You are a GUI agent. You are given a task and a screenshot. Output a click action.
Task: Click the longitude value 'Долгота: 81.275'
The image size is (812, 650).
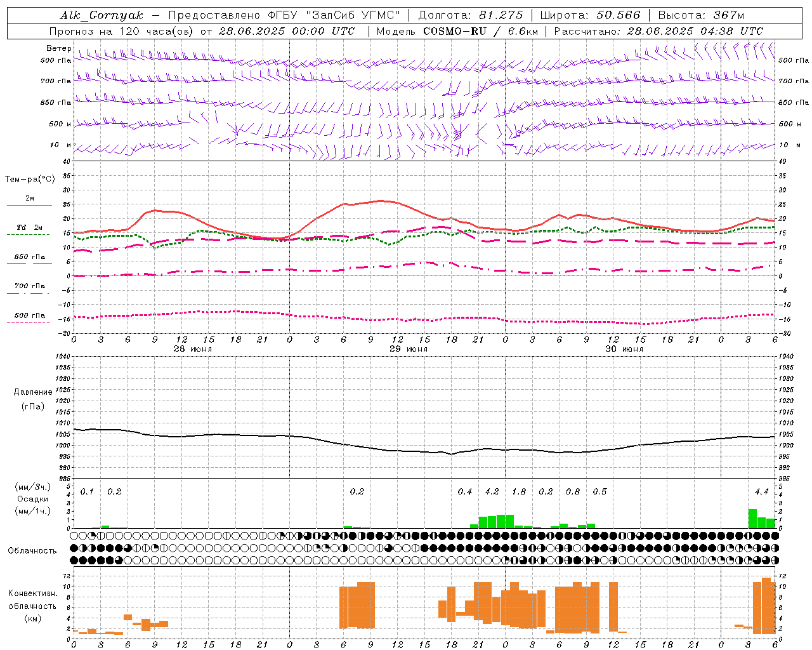point(471,15)
